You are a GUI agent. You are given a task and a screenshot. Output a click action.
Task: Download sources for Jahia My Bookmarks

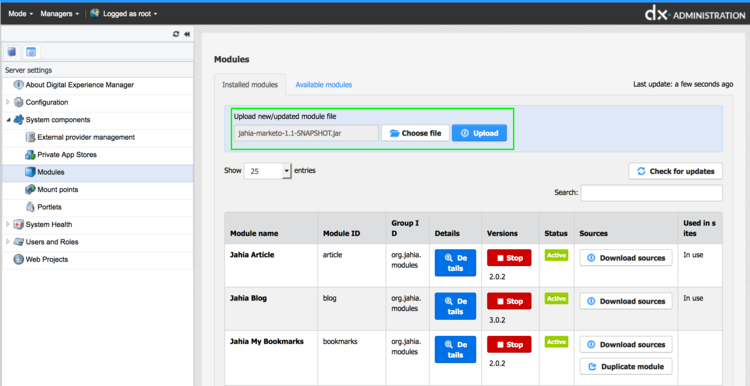pos(626,344)
